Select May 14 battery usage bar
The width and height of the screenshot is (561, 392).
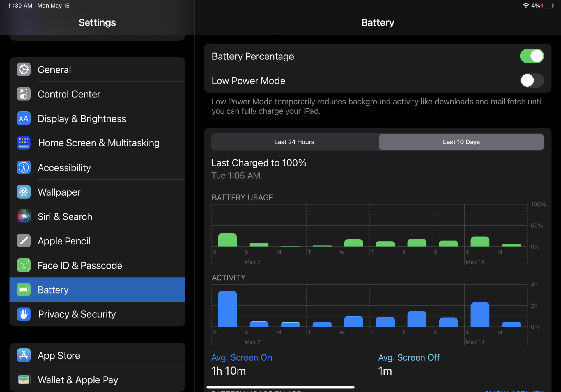point(480,242)
